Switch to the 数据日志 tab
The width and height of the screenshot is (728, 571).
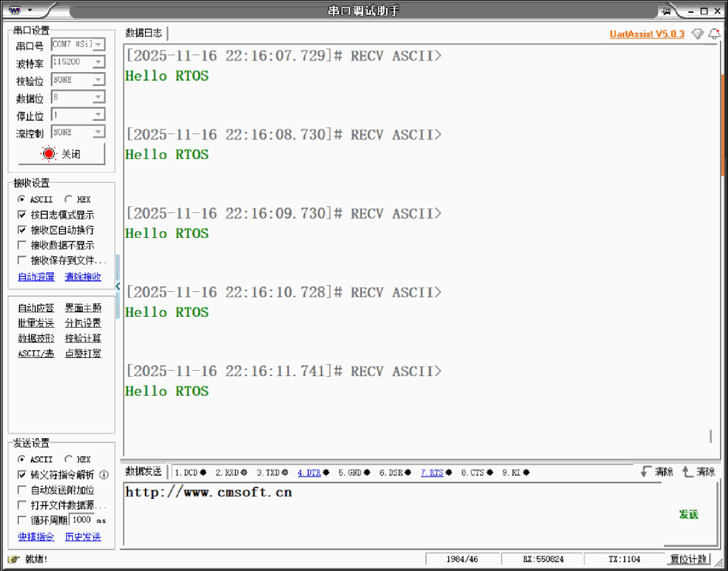144,33
